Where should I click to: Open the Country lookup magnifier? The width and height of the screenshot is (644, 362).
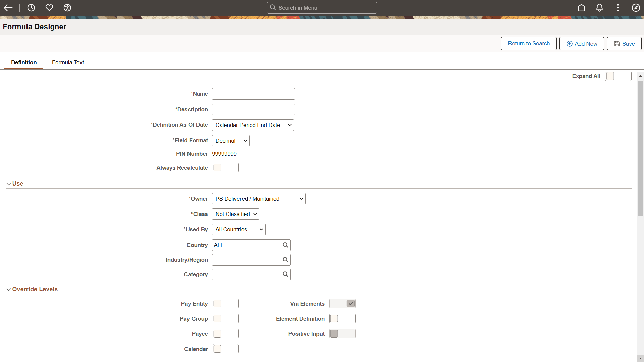(x=285, y=245)
